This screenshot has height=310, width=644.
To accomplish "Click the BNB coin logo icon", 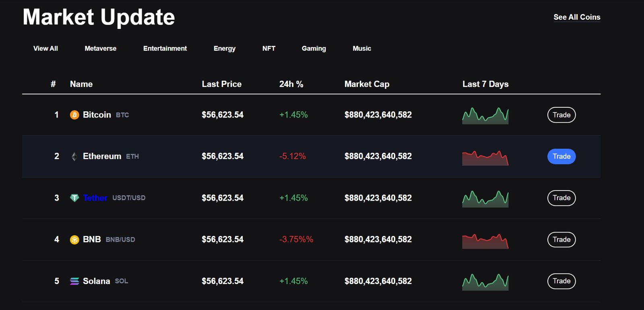I will point(74,240).
